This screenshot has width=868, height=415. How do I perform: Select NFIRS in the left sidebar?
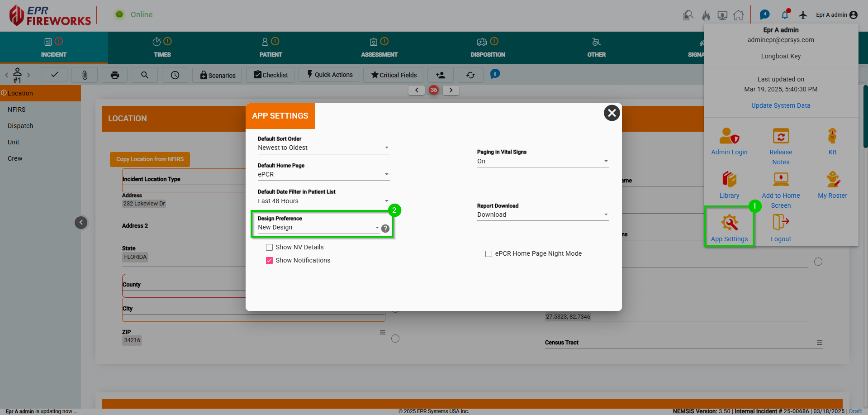point(17,110)
